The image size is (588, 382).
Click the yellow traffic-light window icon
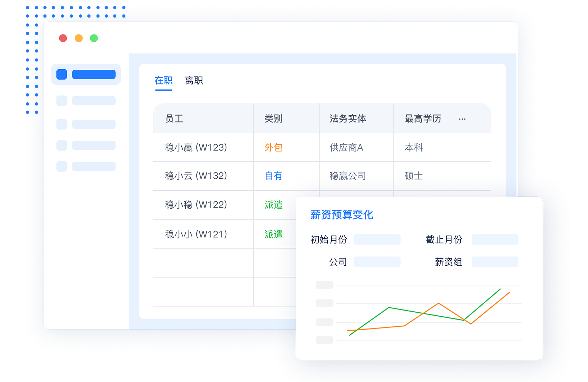coord(79,38)
